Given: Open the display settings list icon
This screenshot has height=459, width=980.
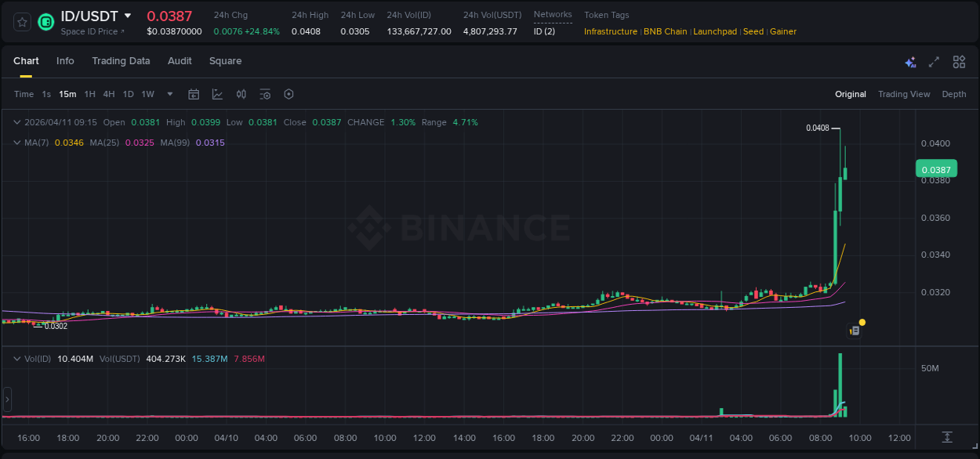Looking at the screenshot, I should (x=265, y=94).
